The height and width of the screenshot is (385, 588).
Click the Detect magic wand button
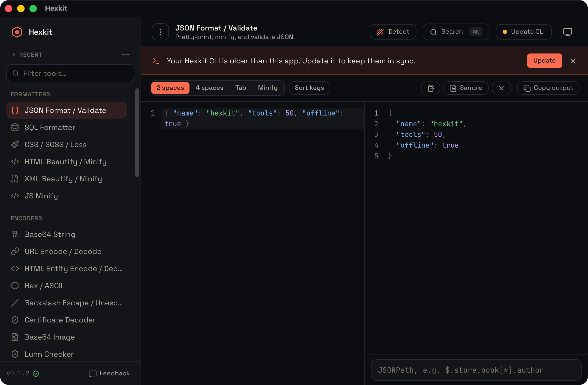click(393, 32)
